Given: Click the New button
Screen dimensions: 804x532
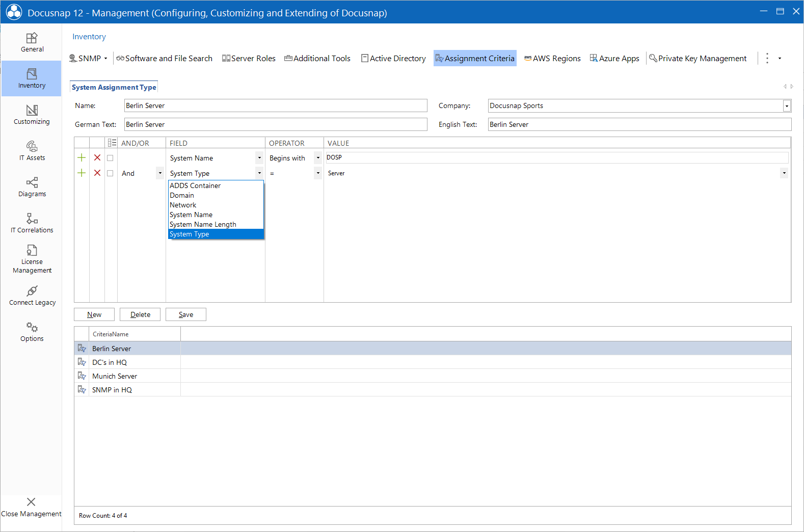Looking at the screenshot, I should (94, 314).
